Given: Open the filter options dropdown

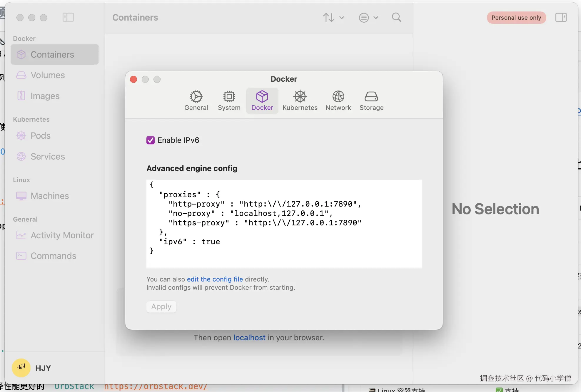Looking at the screenshot, I should point(368,18).
